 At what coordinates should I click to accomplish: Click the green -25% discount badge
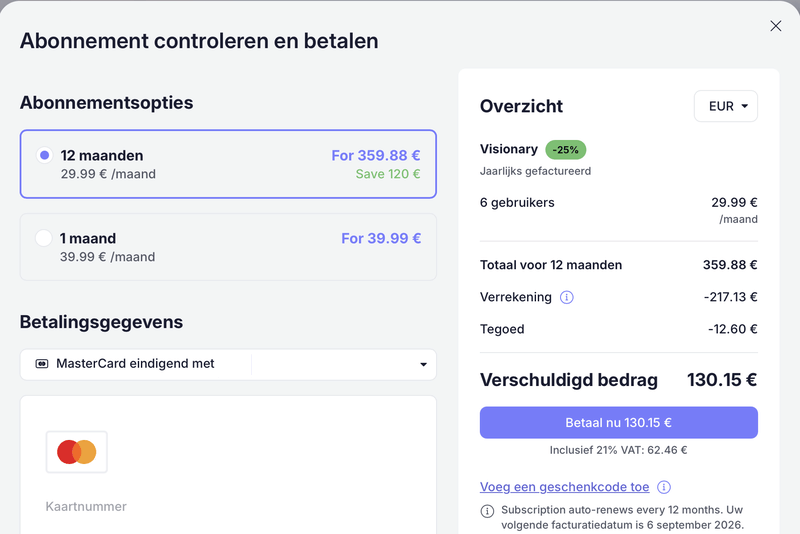[566, 150]
